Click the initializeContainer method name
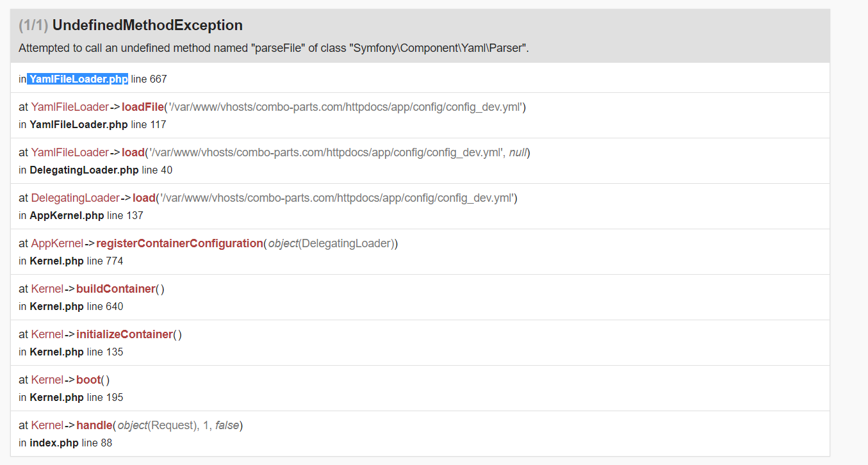The height and width of the screenshot is (465, 868). coord(124,334)
